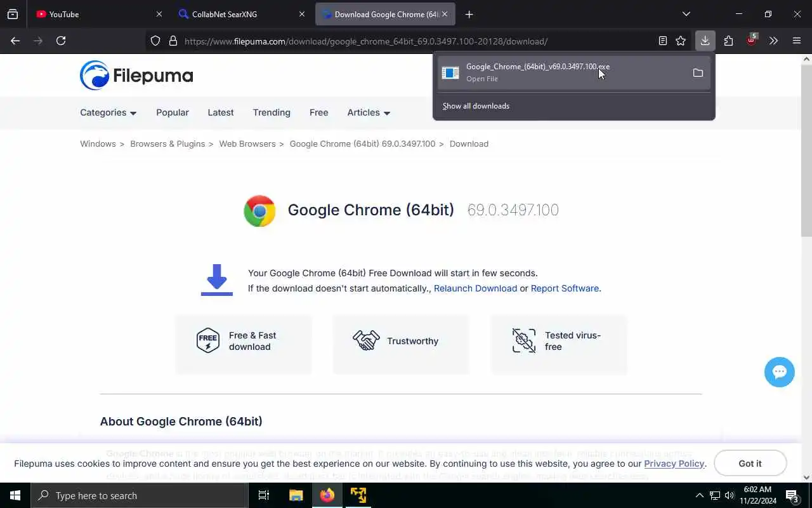
Task: Show hidden system tray icons
Action: click(700, 495)
